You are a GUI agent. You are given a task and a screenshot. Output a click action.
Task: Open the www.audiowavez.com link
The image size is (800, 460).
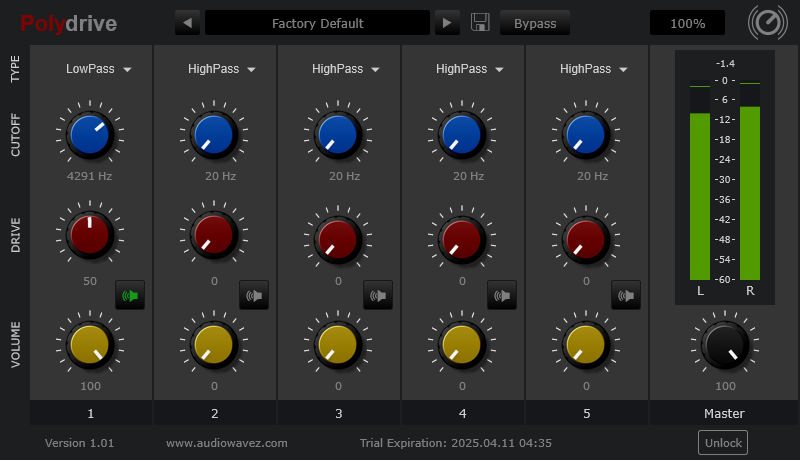[x=227, y=443]
